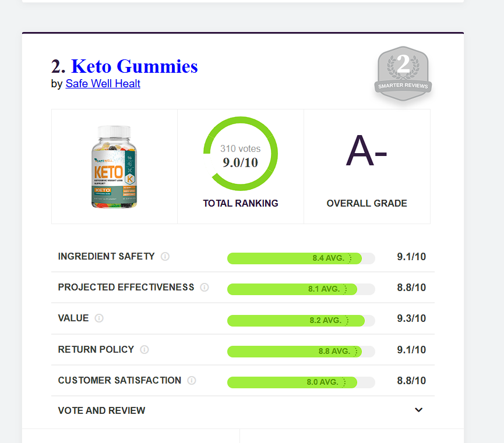This screenshot has width=504, height=443.
Task: Click the Customer Satisfaction rating bar
Action: [301, 382]
